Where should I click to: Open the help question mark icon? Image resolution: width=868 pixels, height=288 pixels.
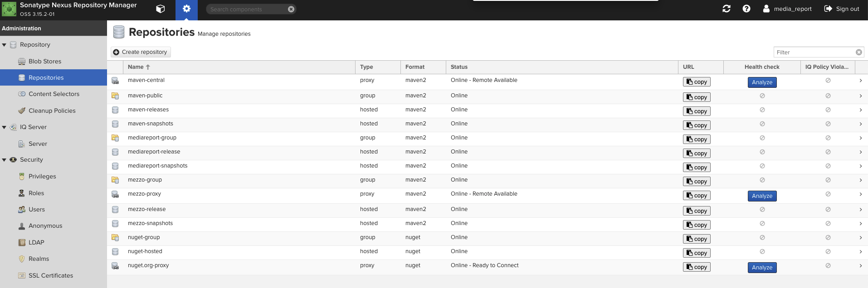coord(746,9)
